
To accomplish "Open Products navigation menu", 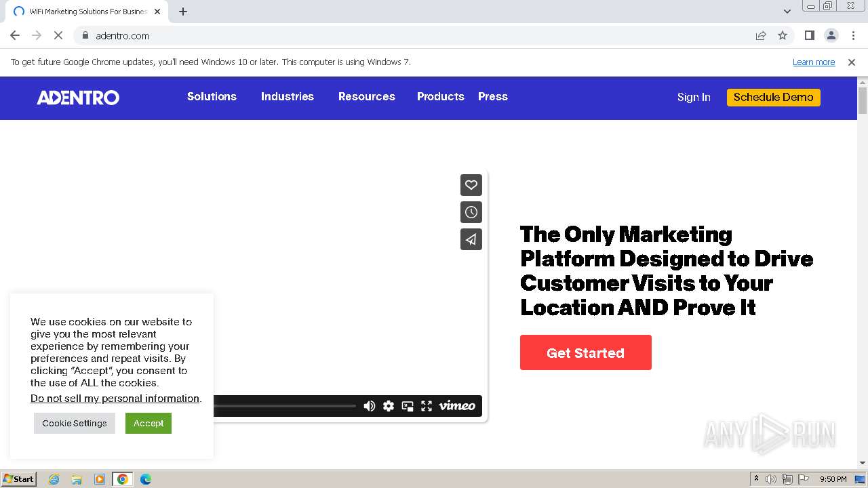I will [441, 96].
